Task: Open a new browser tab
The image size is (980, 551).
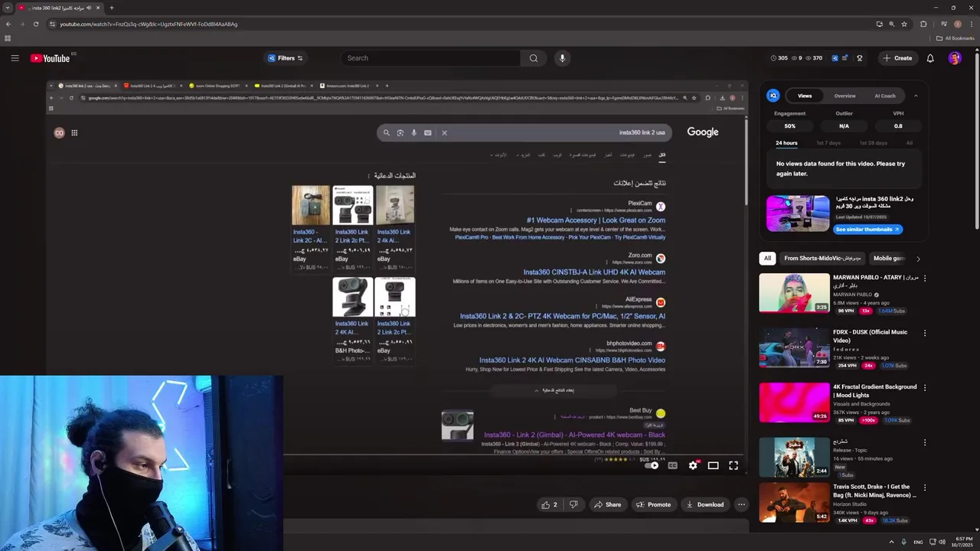Action: click(112, 8)
